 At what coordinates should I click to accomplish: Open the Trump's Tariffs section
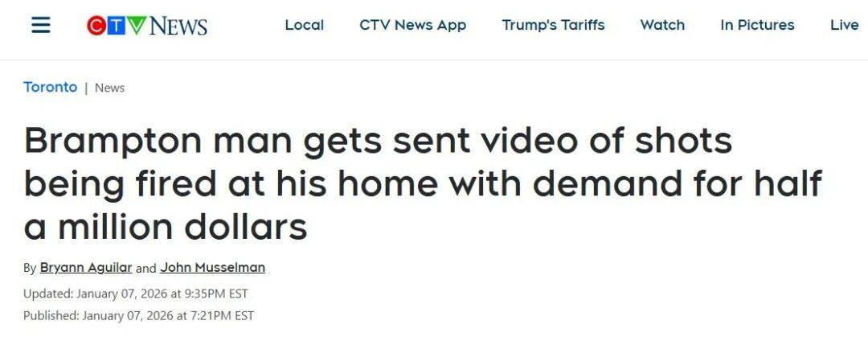[x=553, y=25]
